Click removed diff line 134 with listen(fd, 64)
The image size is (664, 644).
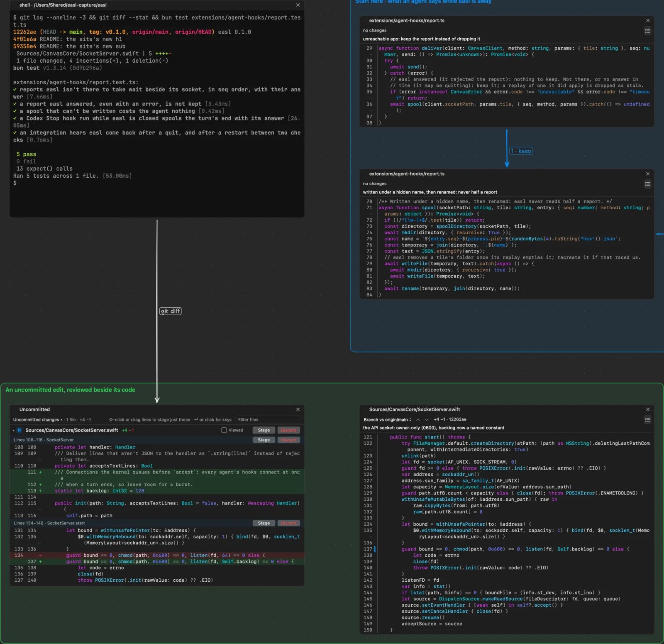157,556
